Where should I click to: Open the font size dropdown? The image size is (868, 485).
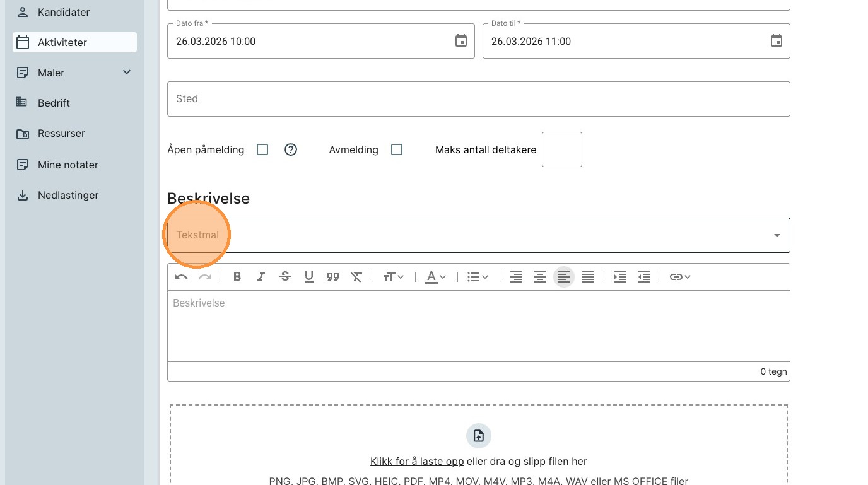click(x=394, y=277)
